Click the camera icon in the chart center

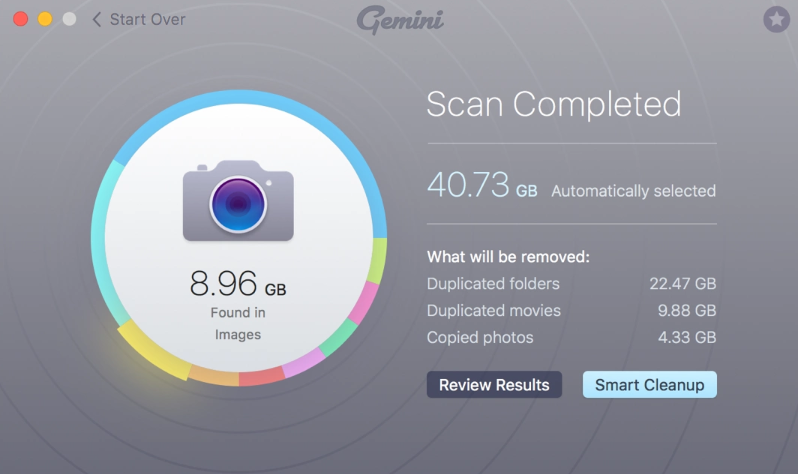[238, 201]
